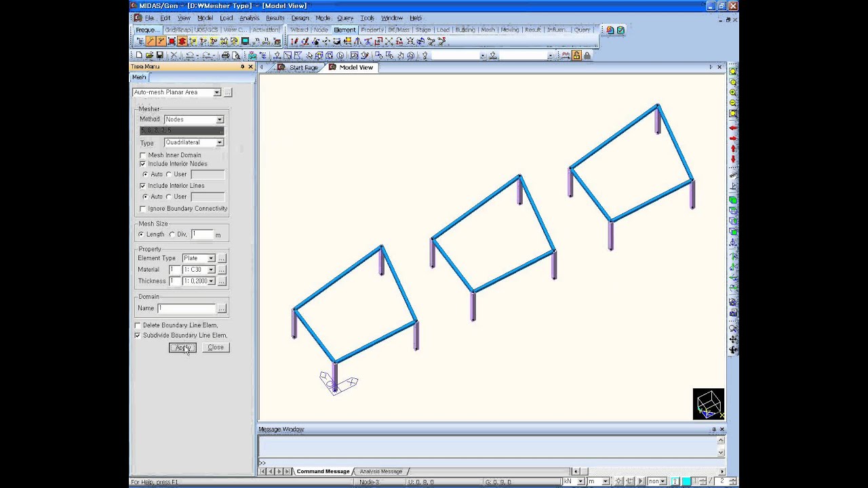Image resolution: width=868 pixels, height=488 pixels.
Task: Select User radio under Include Interior Lines
Action: pos(169,197)
